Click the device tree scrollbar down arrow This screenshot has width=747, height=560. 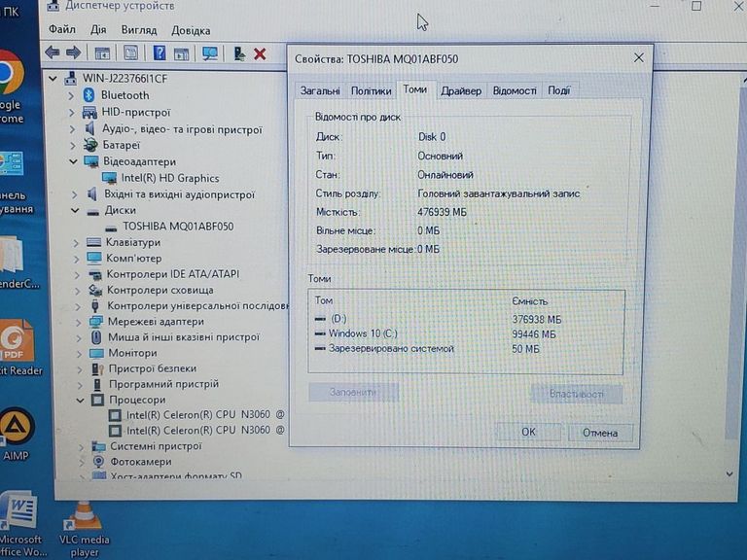(729, 474)
